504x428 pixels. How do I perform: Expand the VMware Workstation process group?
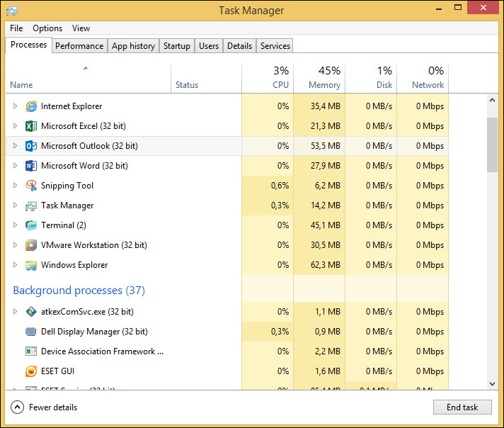click(15, 245)
